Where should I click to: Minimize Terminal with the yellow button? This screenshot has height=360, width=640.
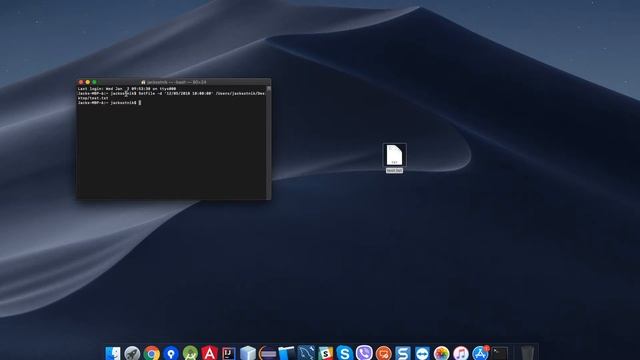[87, 82]
